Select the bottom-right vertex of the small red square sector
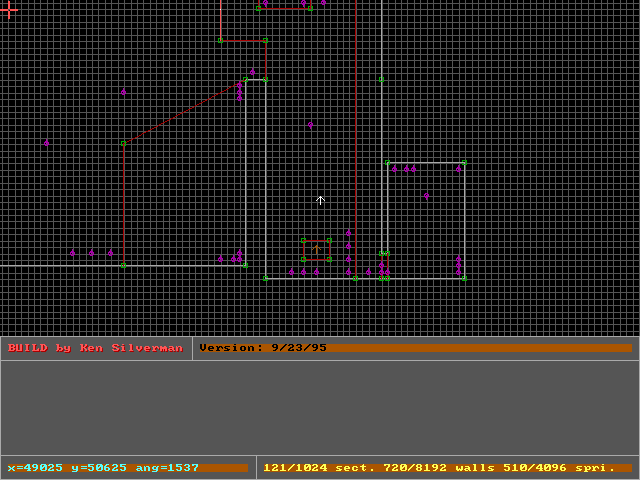Image resolution: width=640 pixels, height=480 pixels. (x=329, y=259)
